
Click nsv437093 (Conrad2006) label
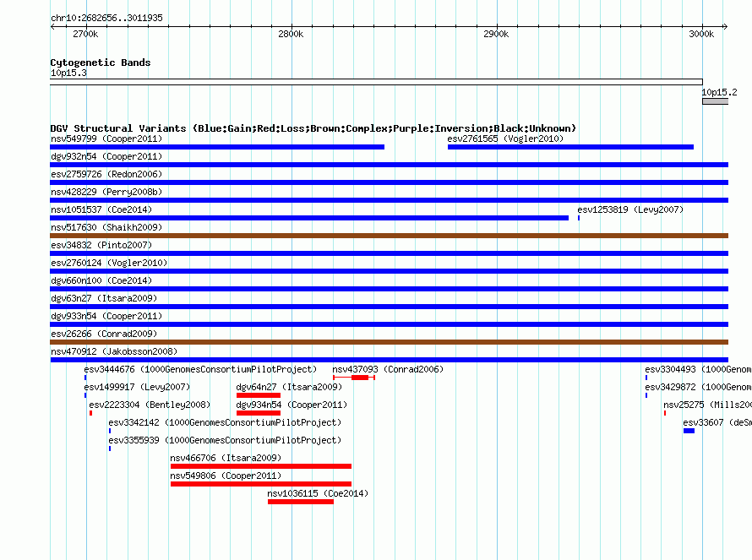click(388, 369)
